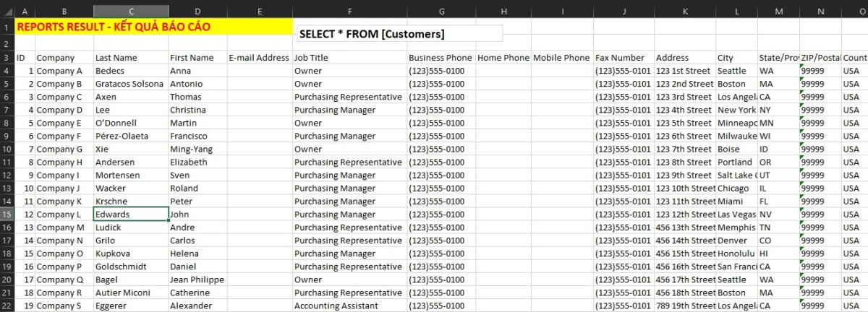
Task: Click the Edwards last name cell
Action: (x=131, y=214)
